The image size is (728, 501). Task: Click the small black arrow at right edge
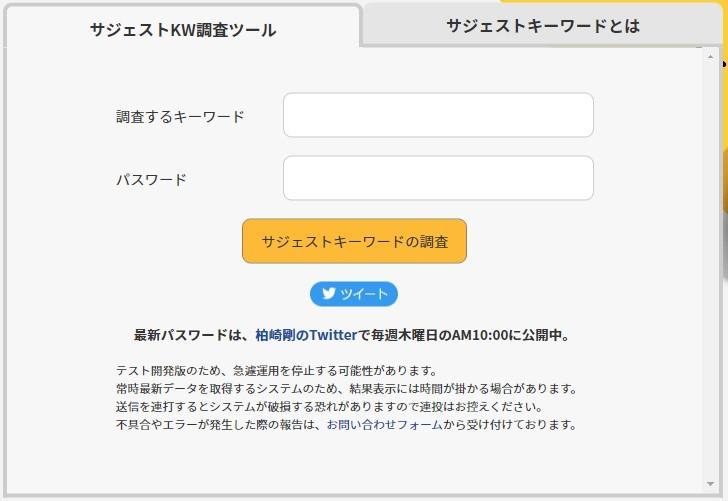click(724, 63)
